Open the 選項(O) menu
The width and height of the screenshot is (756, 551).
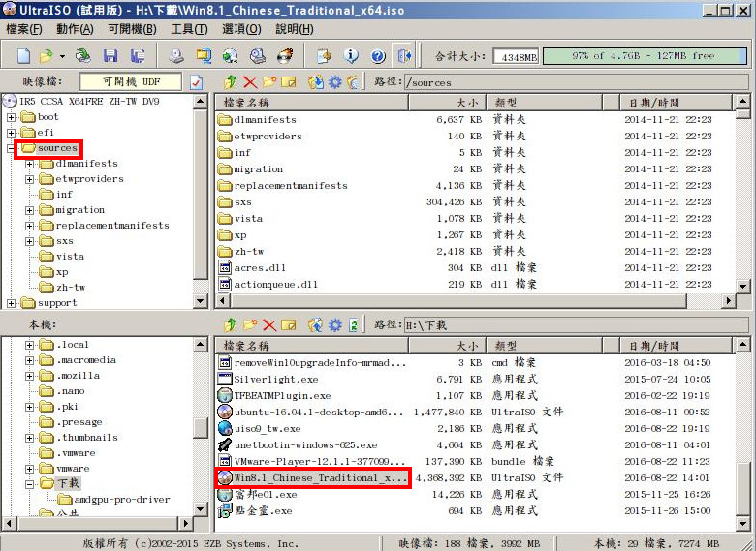click(241, 29)
